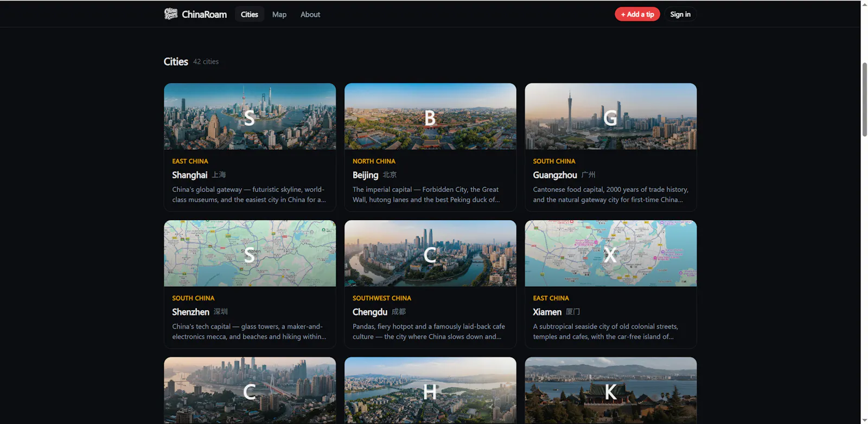Click the SOUTHWEST CHINA label above Chengdu
This screenshot has height=424, width=868.
382,298
